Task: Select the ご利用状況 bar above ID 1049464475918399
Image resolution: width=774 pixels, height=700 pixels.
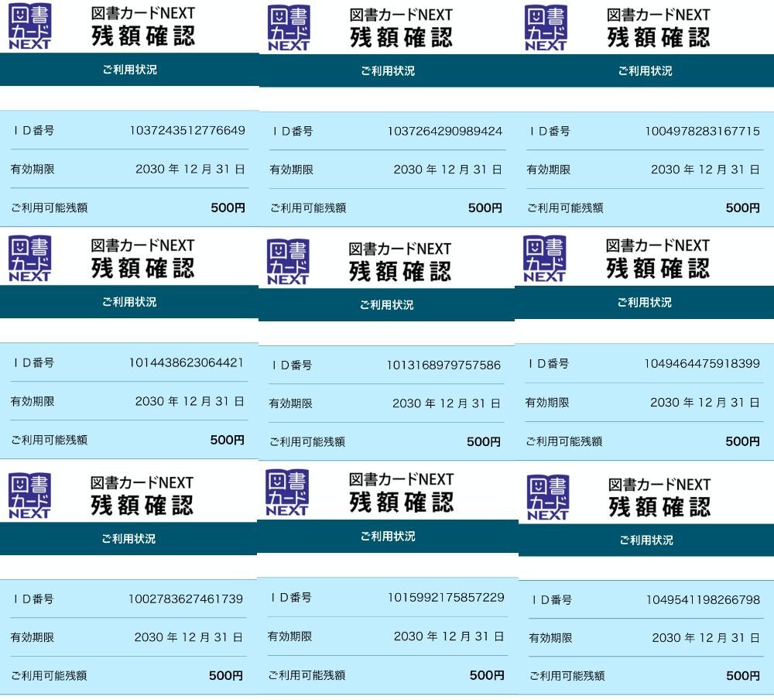Action: pos(644,302)
